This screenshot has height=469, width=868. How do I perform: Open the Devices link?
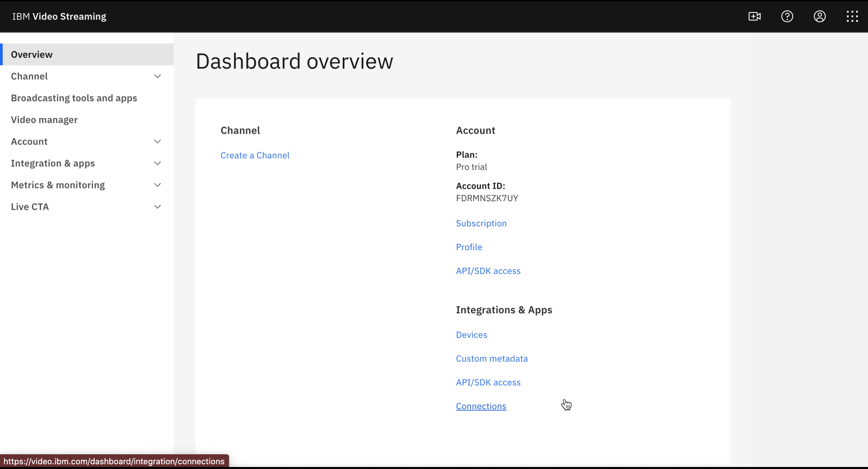click(471, 335)
